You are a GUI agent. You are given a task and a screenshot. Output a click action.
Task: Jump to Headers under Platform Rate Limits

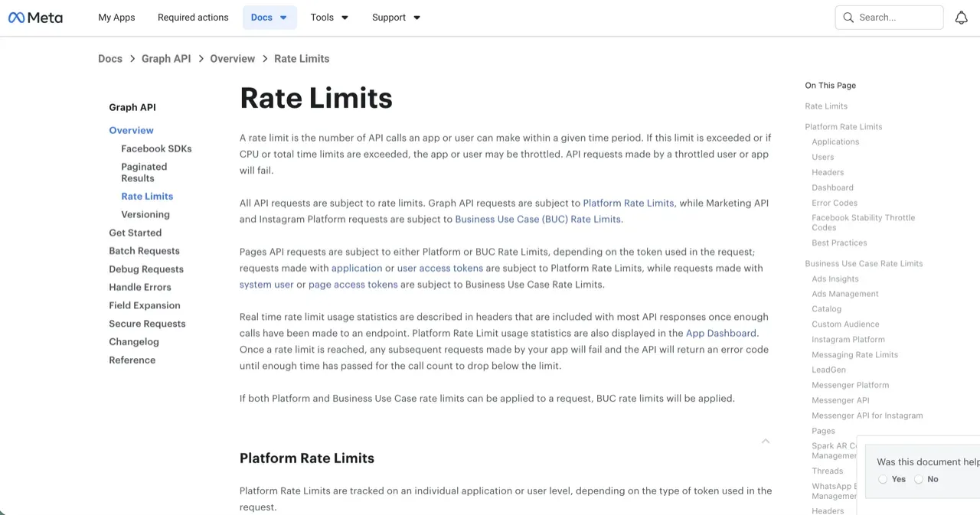point(828,173)
